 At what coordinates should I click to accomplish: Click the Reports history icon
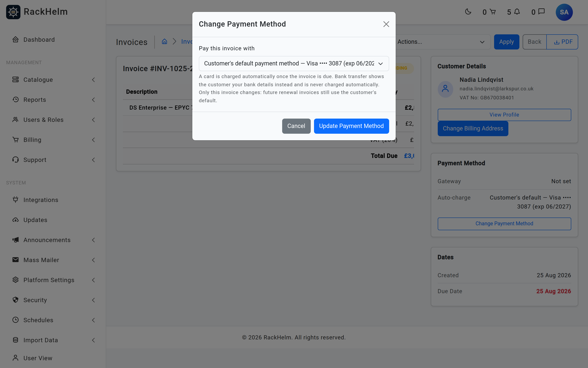click(16, 100)
